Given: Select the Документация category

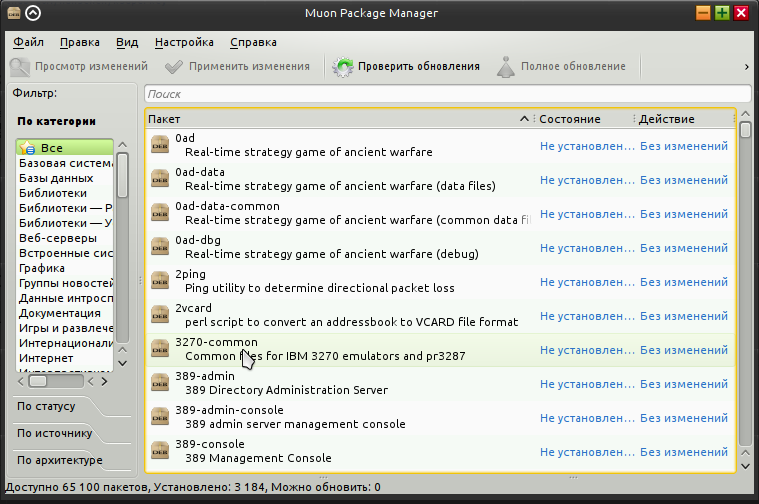Looking at the screenshot, I should 65,313.
